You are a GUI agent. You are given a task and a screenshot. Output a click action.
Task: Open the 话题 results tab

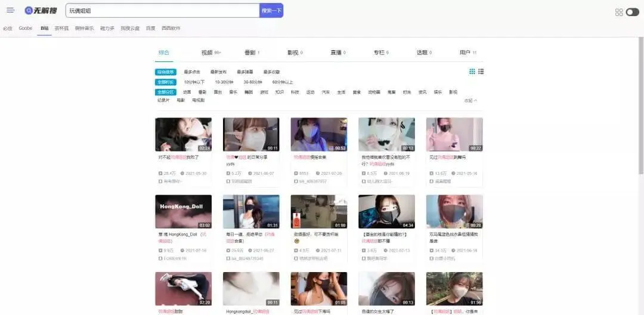tap(425, 52)
